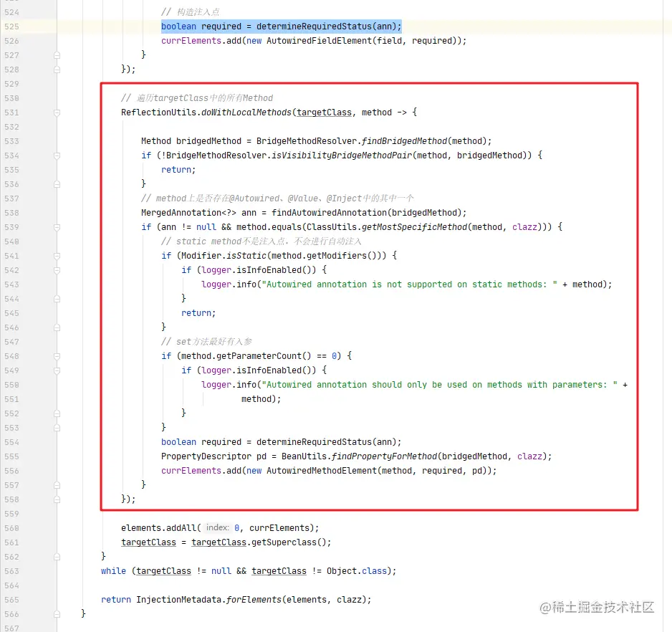Click the comment mentioning @Autowired, @Value, @Inject

tap(278, 198)
